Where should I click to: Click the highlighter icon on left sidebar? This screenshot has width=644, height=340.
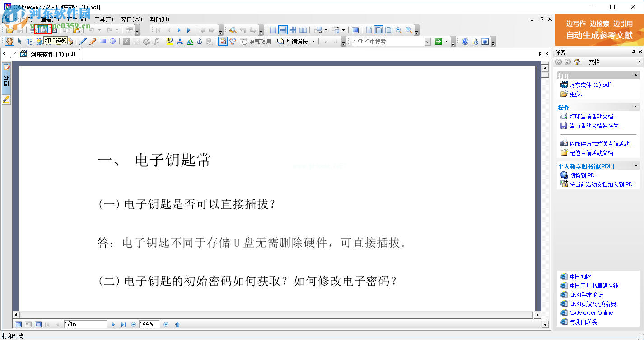[6, 99]
